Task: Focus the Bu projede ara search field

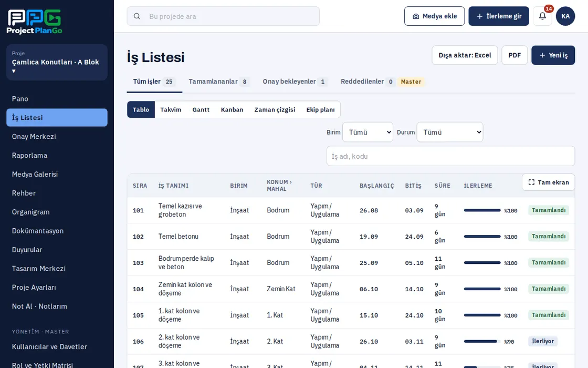Action: tap(223, 16)
